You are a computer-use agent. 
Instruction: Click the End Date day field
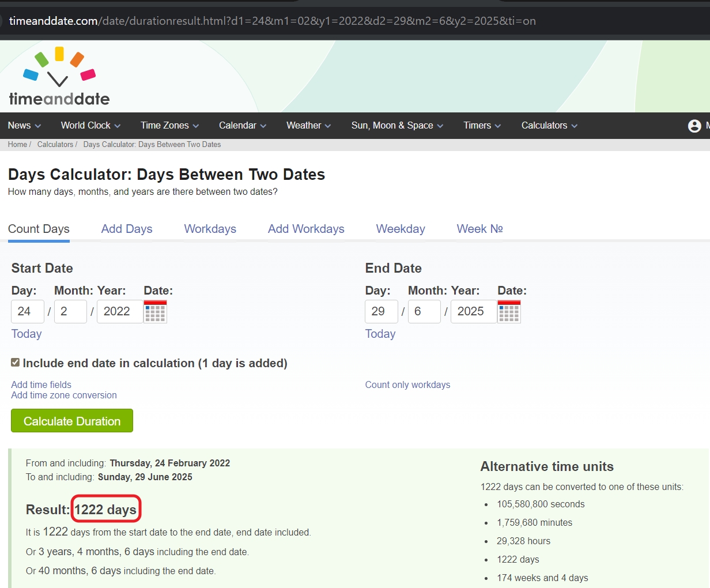[x=382, y=311]
